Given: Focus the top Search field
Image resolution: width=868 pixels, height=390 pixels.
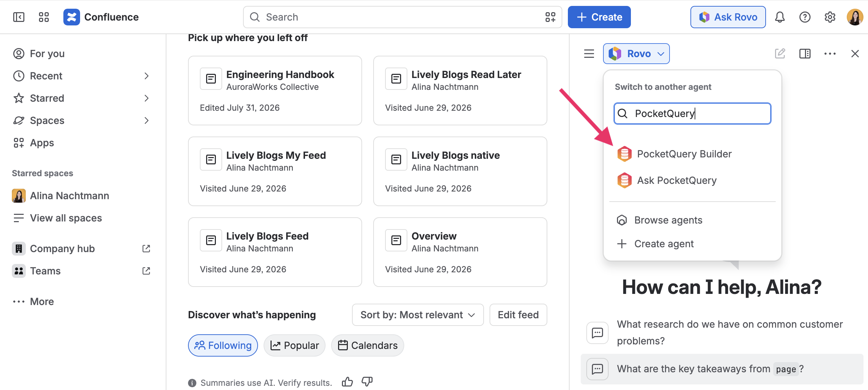Looking at the screenshot, I should (x=402, y=17).
